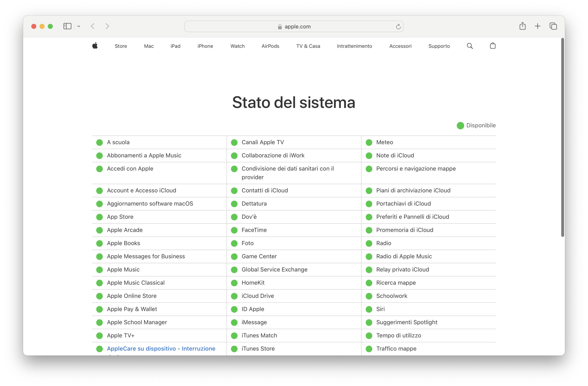Select the 'Apple Books' text
The width and height of the screenshot is (588, 386).
click(x=124, y=243)
